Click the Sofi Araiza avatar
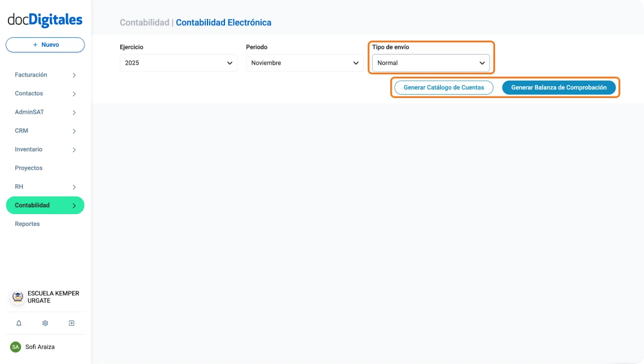 [16, 347]
